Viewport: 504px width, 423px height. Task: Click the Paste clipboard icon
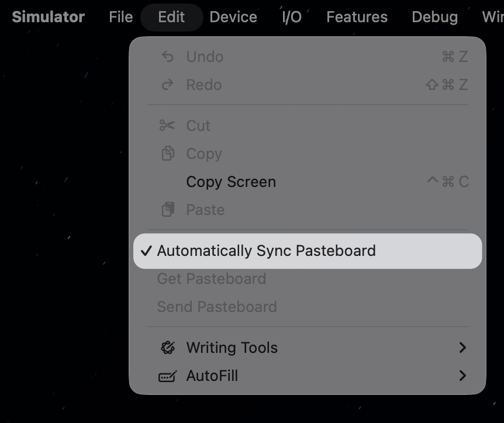pos(168,210)
